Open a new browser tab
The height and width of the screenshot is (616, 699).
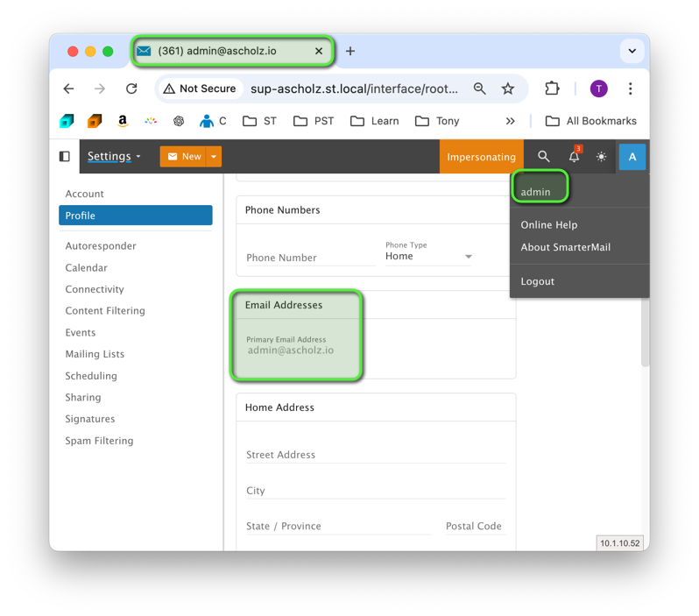pos(350,51)
